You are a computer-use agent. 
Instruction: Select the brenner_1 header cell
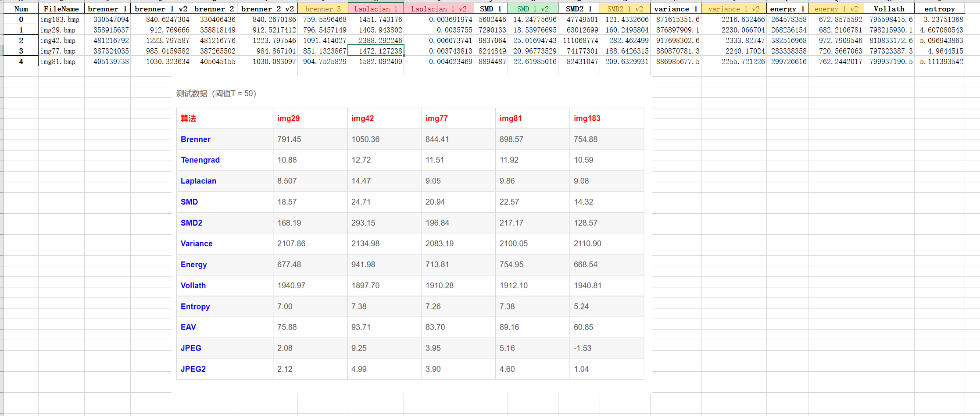[x=107, y=9]
